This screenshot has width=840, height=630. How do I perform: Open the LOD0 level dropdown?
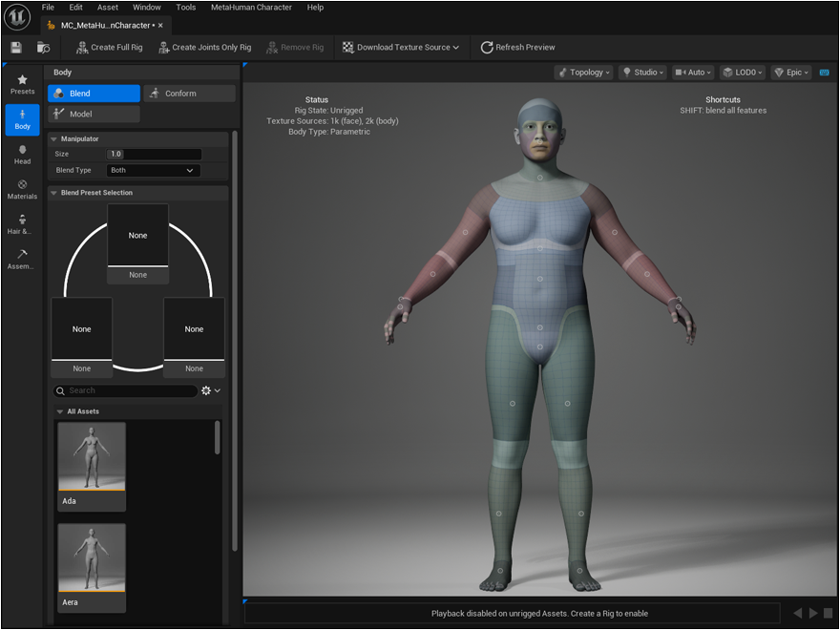pyautogui.click(x=743, y=73)
